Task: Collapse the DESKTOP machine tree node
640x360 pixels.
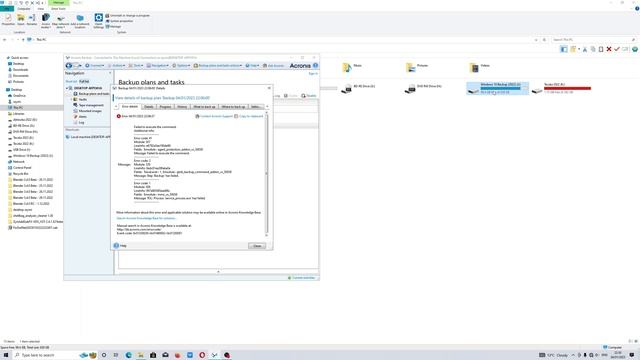Action: pos(67,88)
